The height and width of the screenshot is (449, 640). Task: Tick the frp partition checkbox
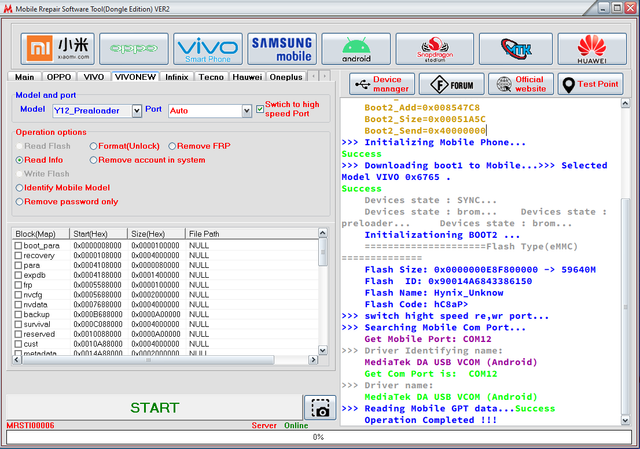click(18, 285)
